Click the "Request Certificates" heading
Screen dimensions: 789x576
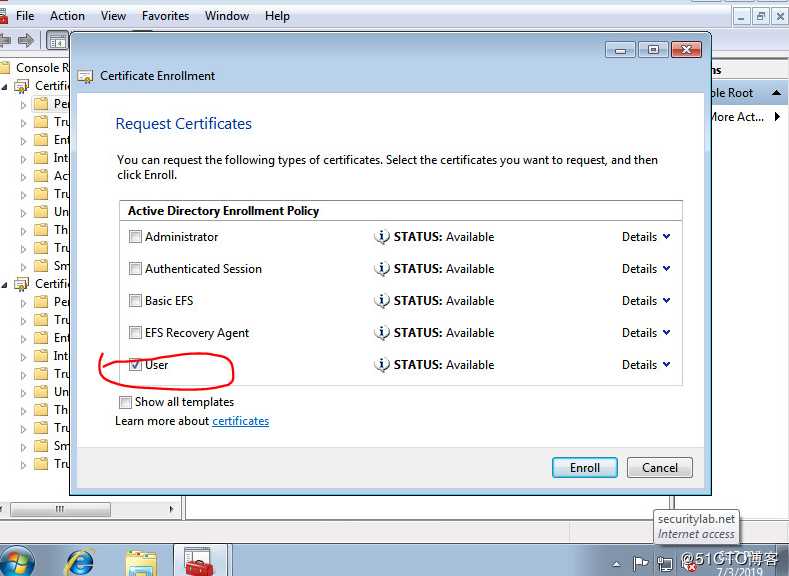[184, 124]
